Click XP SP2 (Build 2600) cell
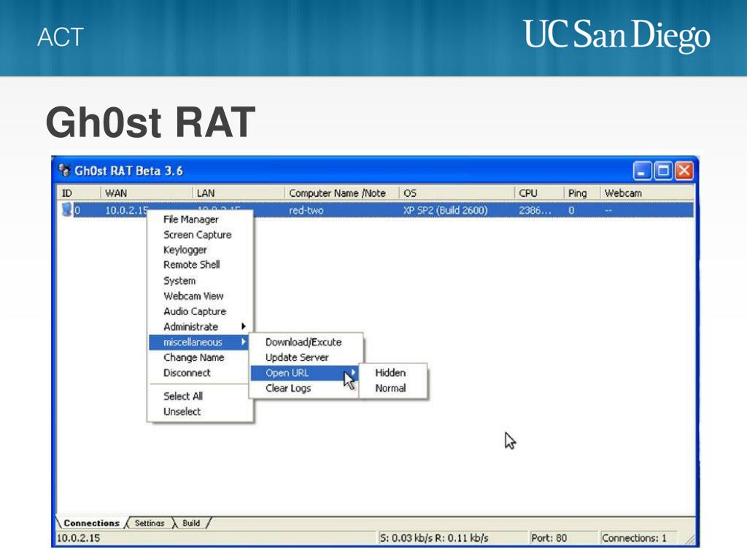Image resolution: width=747 pixels, height=560 pixels. [446, 210]
